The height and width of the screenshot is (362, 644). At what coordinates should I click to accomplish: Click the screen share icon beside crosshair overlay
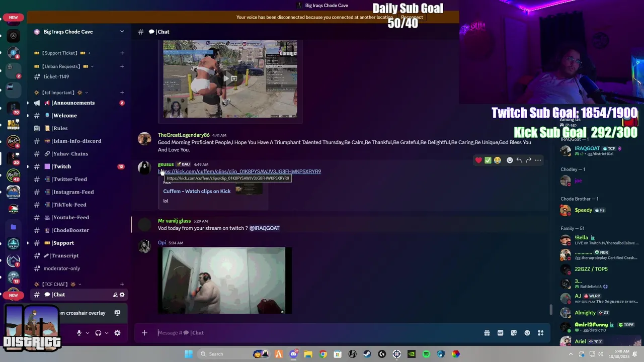click(x=117, y=313)
